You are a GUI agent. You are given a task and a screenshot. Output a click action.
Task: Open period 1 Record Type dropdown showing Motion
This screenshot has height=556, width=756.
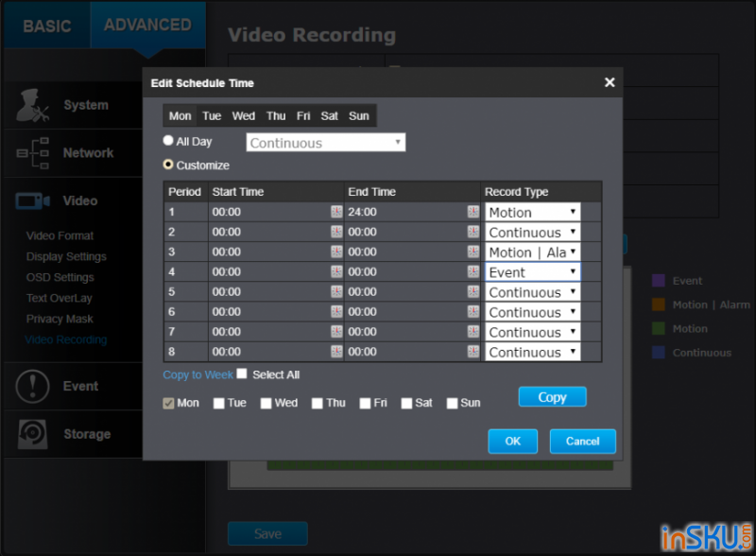(x=533, y=212)
